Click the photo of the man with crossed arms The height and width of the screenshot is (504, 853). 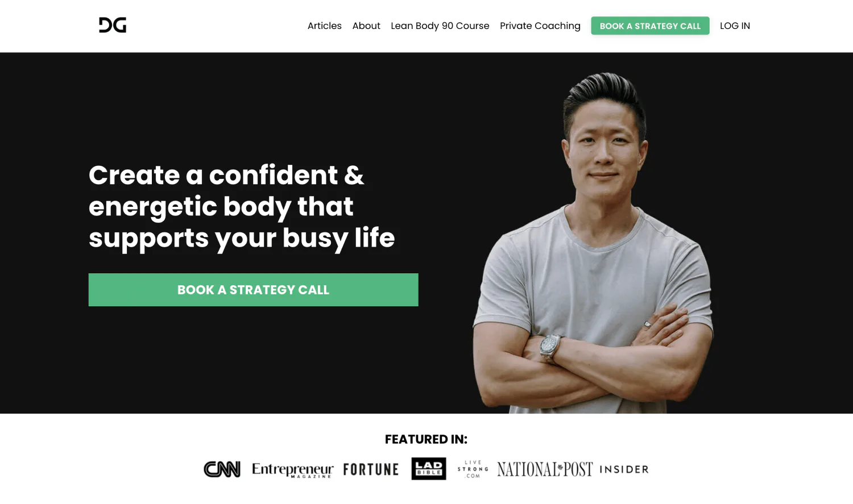point(593,243)
